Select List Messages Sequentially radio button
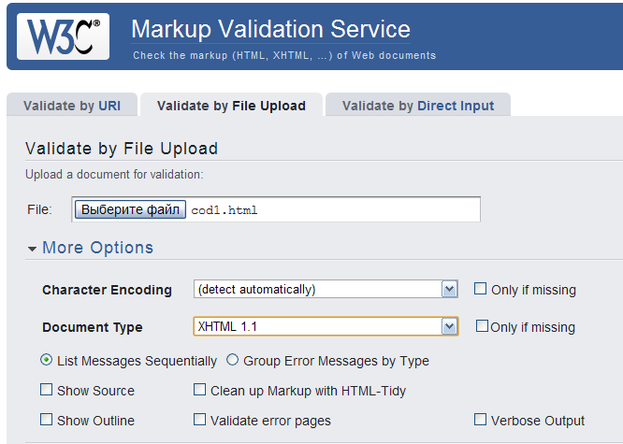Viewport: 623px width, 444px height. point(47,360)
